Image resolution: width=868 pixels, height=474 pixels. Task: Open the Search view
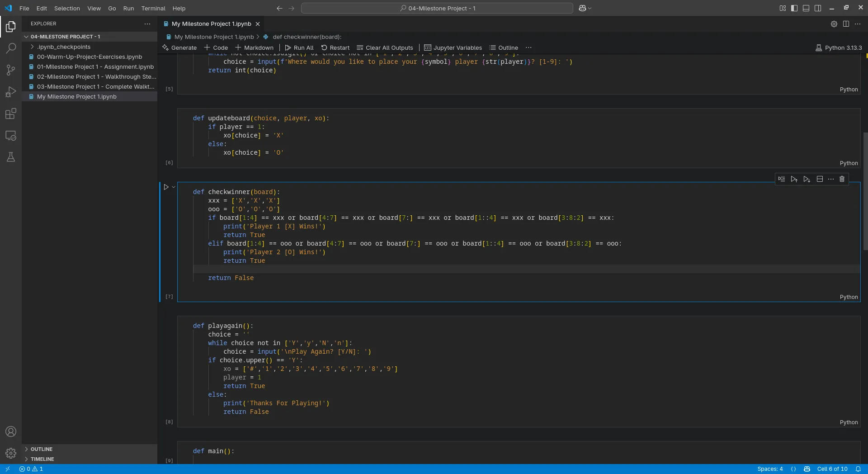click(11, 48)
